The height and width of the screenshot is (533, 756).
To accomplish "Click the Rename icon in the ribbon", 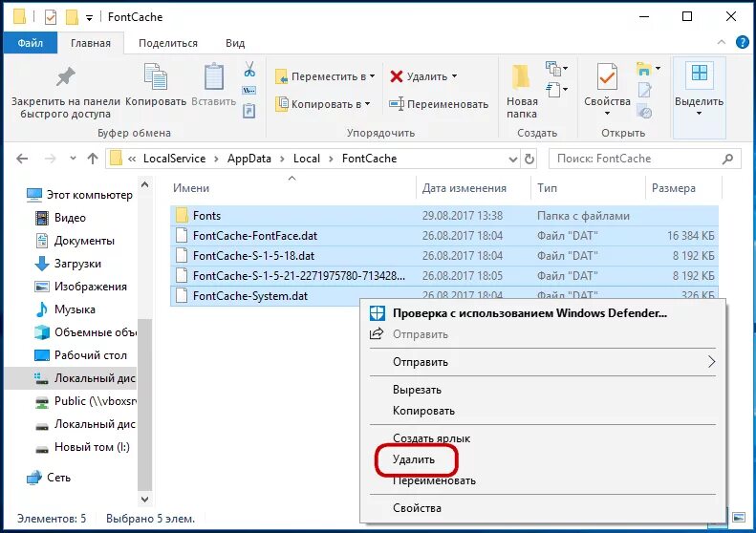I will click(x=397, y=103).
